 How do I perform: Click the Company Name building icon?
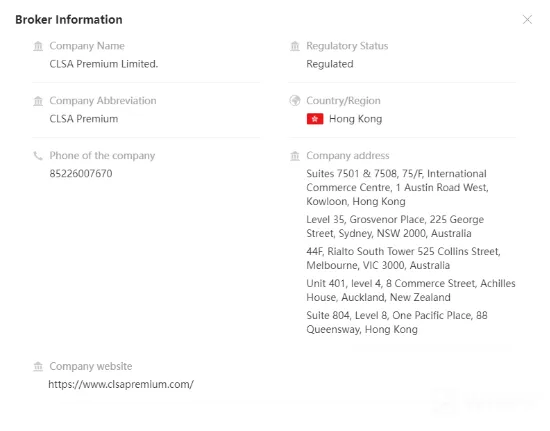coord(38,46)
